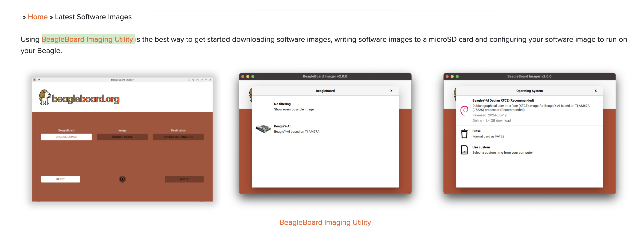Click the CHOOSE IMAGE button
644x229 pixels.
pyautogui.click(x=122, y=137)
